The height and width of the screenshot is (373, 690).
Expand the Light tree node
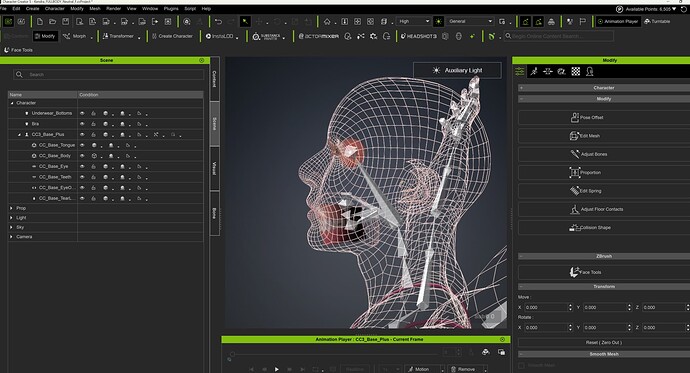pyautogui.click(x=11, y=218)
